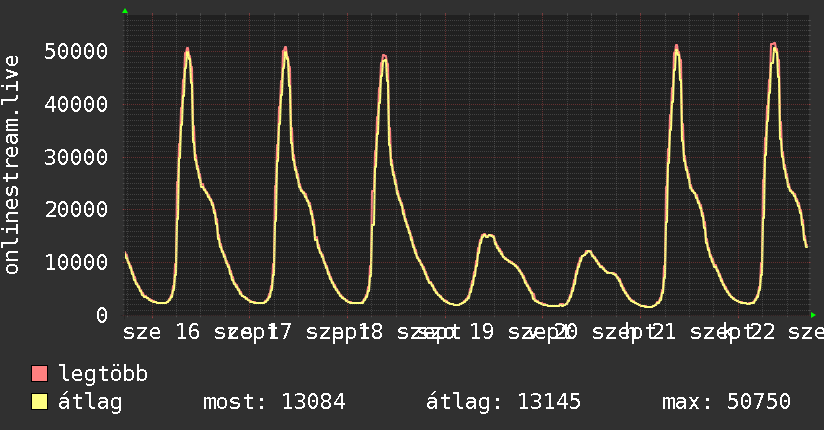Click the 40000 y-axis label

pos(76,104)
